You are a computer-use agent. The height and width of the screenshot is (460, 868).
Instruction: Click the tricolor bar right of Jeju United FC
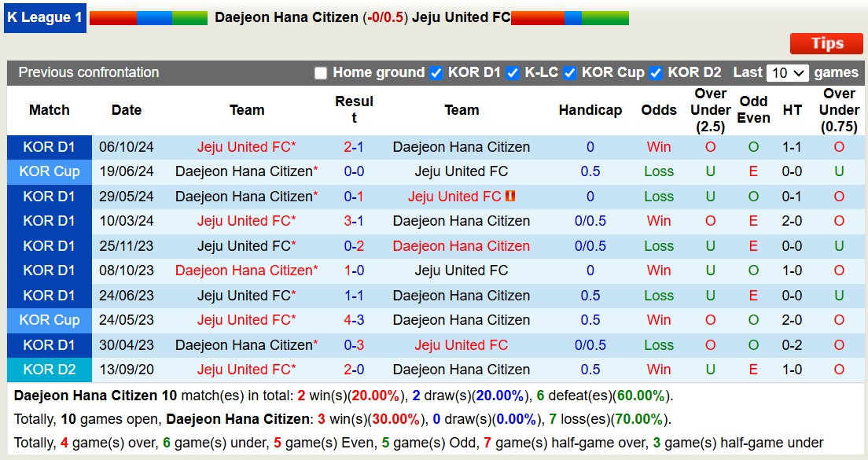pos(570,17)
